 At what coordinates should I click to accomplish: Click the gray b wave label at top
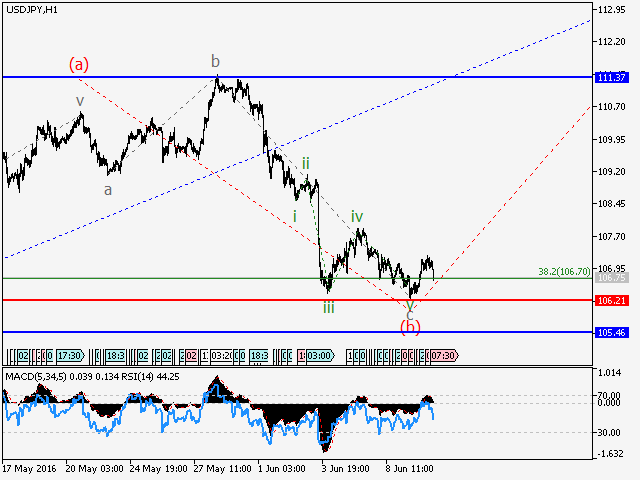215,61
